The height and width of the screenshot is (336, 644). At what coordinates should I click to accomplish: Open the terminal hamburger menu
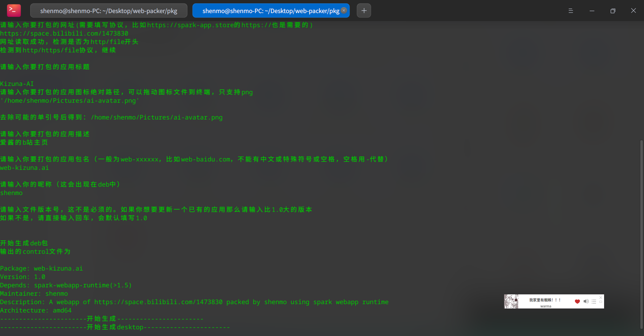[571, 11]
